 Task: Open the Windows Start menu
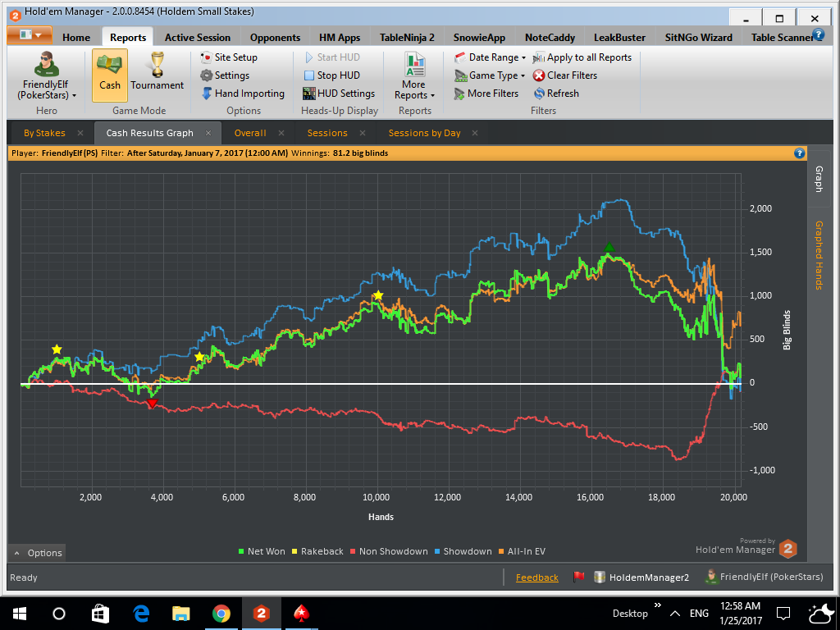(x=20, y=614)
